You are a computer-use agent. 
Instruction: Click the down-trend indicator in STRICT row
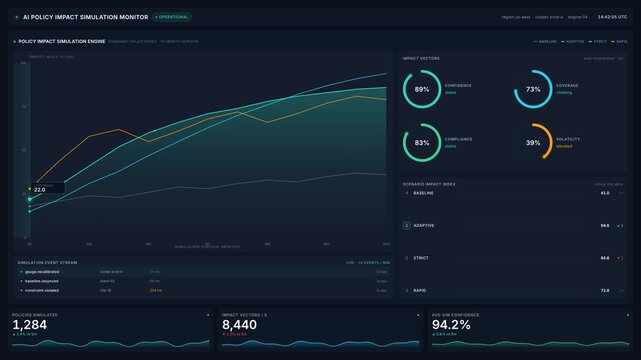620,258
